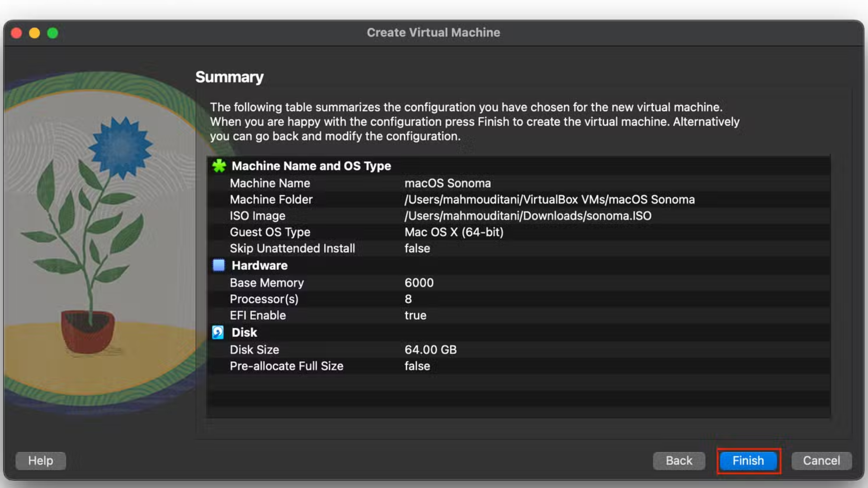
Task: Minimize the window with the yellow button
Action: tap(34, 33)
